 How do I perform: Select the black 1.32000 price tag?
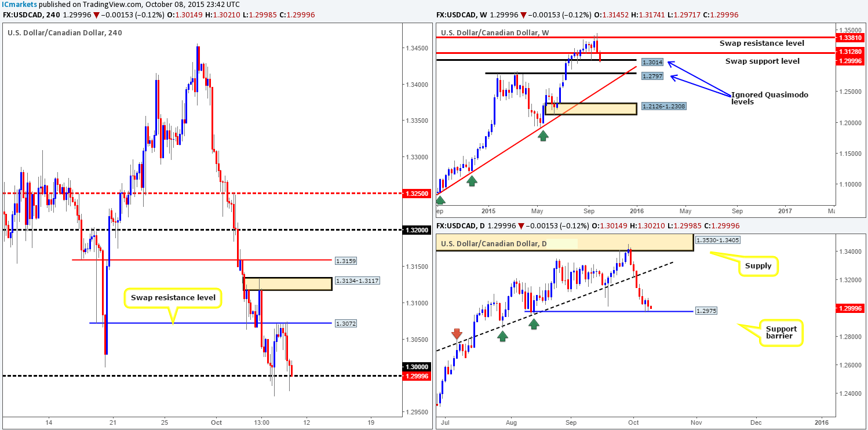[417, 230]
